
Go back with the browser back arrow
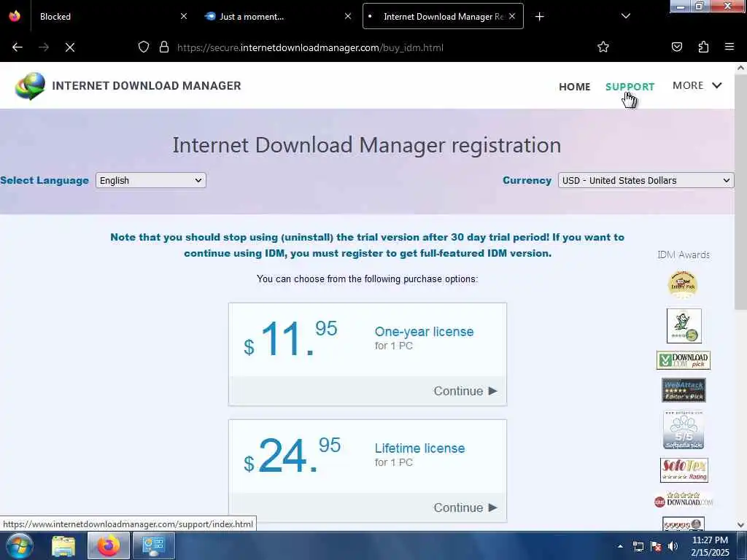point(18,47)
